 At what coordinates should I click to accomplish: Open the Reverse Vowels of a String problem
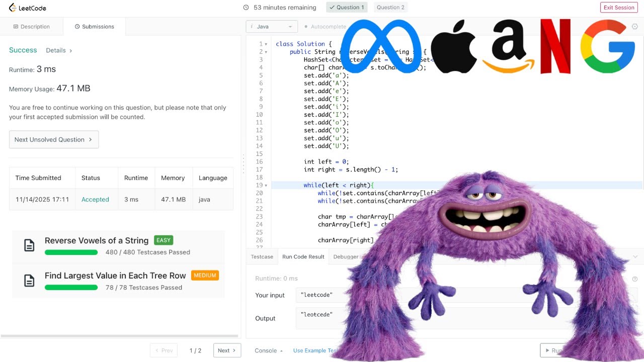coord(97,240)
